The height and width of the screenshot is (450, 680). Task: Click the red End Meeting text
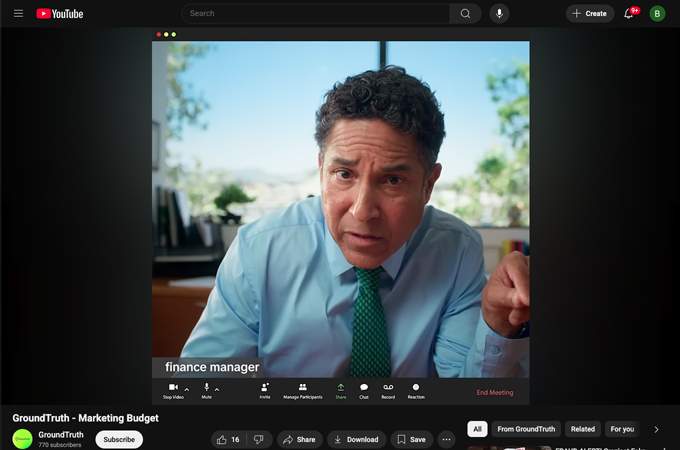coord(495,392)
